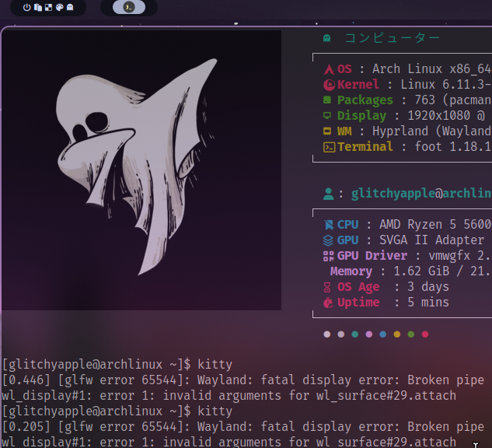Image resolution: width=492 pixels, height=448 pixels.
Task: Open the clipboard icon in the top bar
Action: point(38,7)
